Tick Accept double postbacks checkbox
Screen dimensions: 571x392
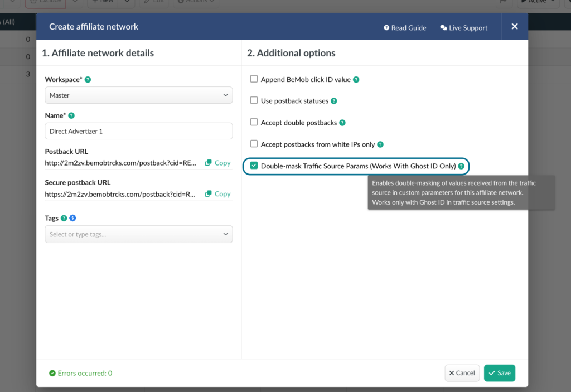point(254,123)
